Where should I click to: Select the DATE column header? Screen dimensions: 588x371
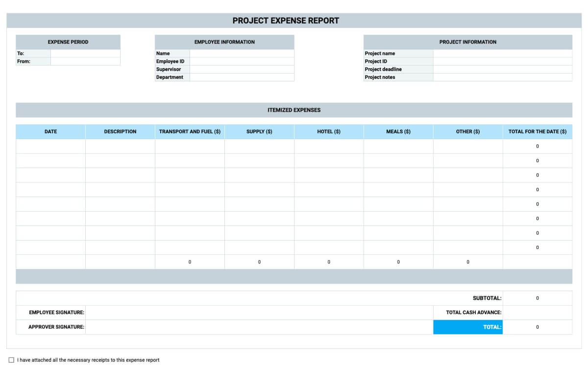point(51,132)
